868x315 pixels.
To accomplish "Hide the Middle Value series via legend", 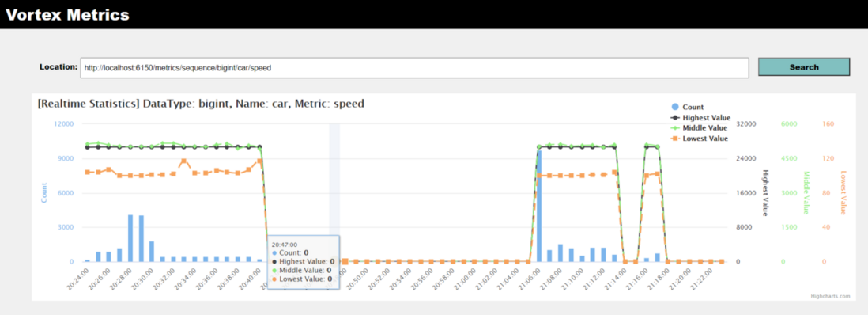I will pyautogui.click(x=699, y=128).
